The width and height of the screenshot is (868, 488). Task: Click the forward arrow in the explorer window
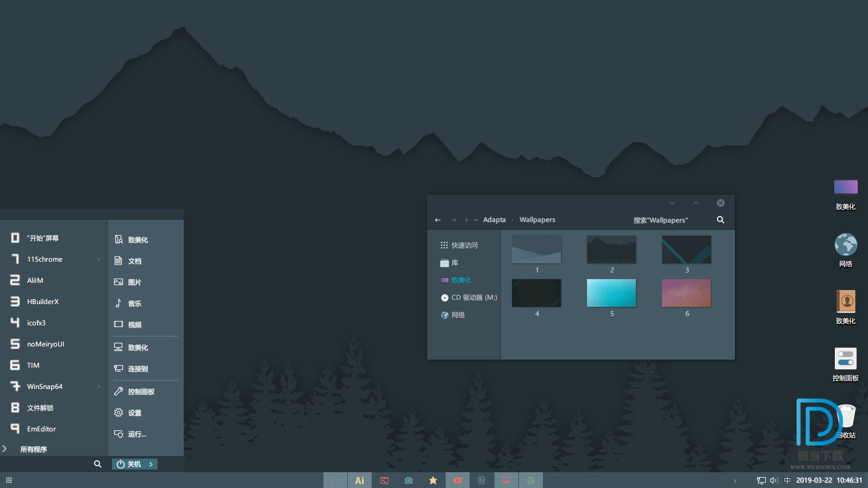tap(453, 220)
